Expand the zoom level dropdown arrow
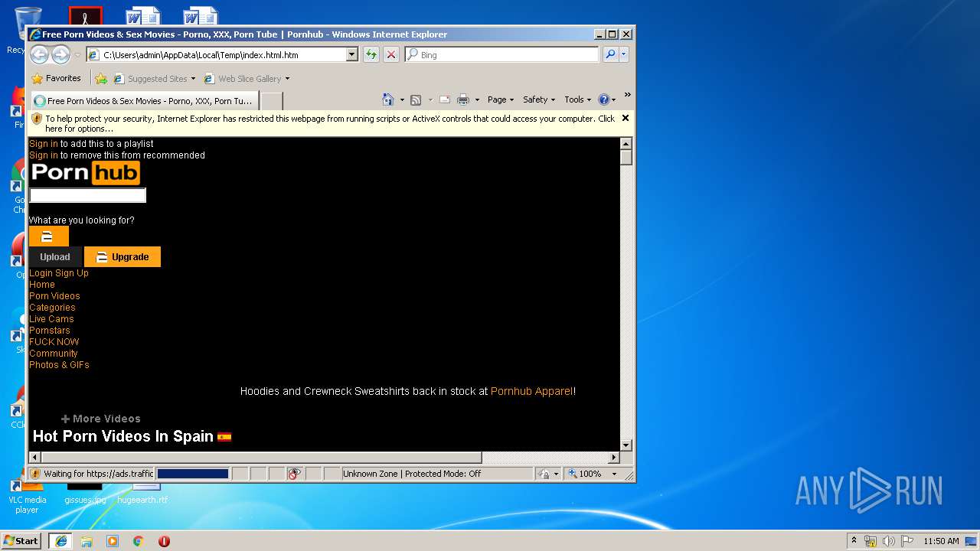 pyautogui.click(x=613, y=474)
